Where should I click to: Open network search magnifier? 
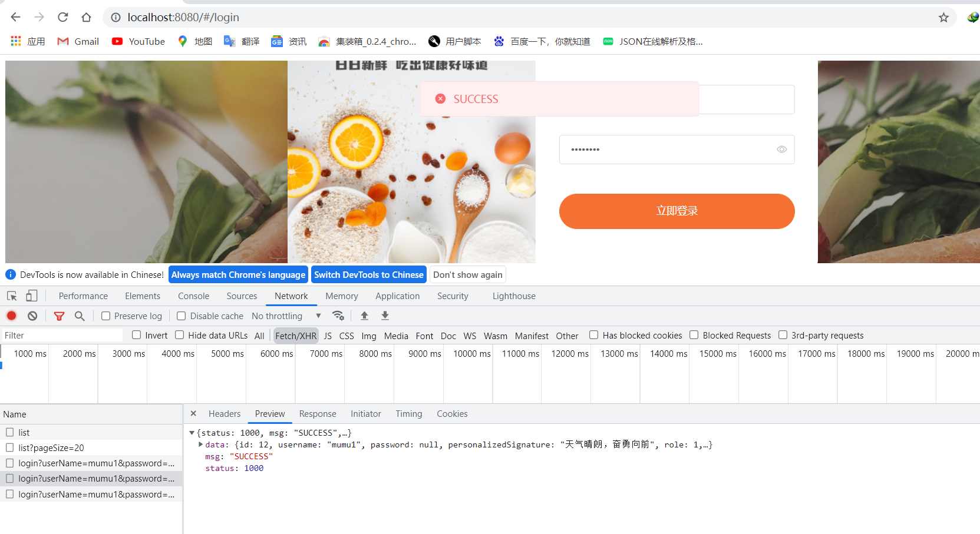[80, 316]
